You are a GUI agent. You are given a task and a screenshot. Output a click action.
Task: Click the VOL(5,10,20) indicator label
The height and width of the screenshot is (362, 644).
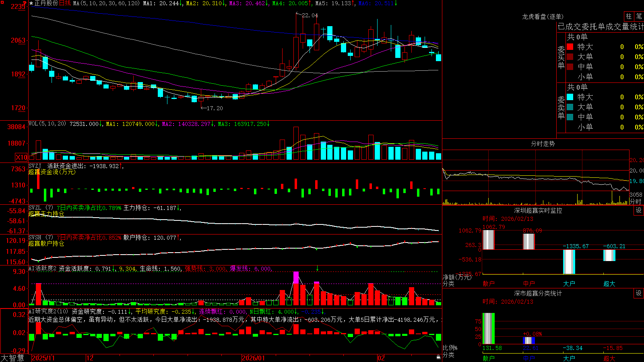[47, 124]
